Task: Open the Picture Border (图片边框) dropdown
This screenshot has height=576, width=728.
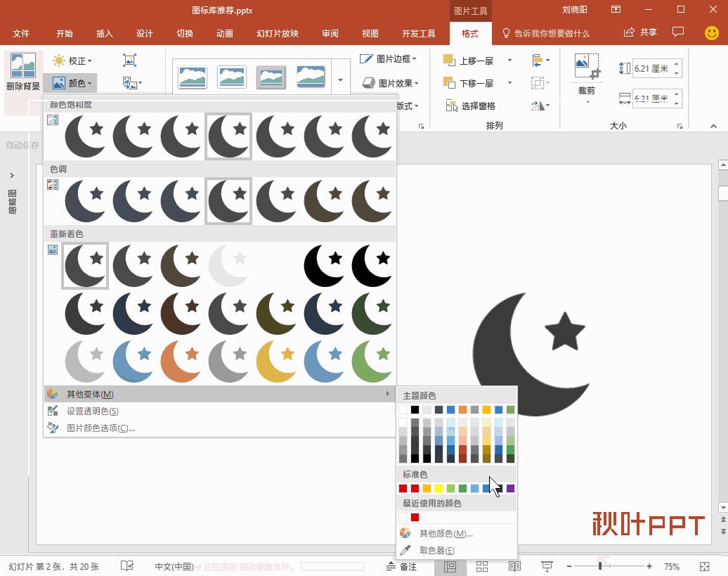Action: (x=389, y=59)
